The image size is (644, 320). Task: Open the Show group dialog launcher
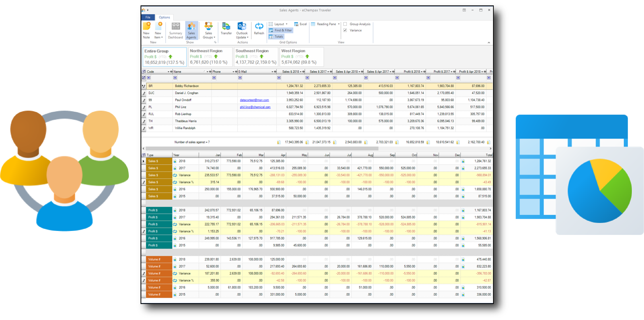pos(215,42)
